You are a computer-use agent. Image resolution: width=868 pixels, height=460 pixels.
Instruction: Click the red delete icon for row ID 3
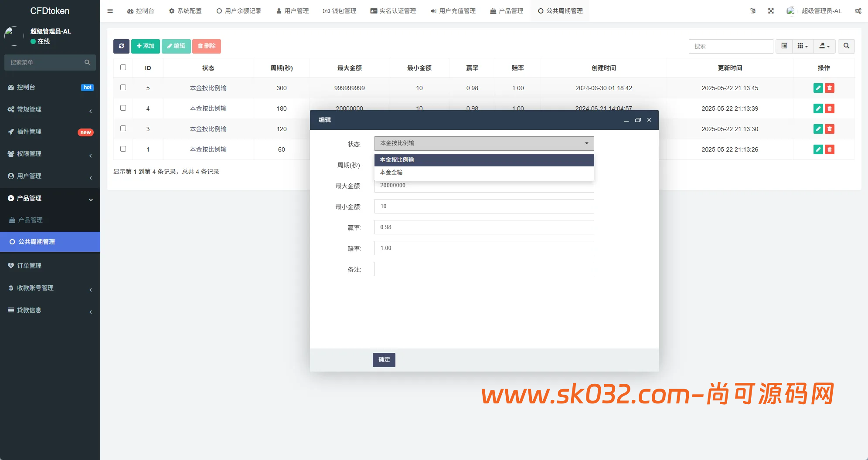pos(830,129)
